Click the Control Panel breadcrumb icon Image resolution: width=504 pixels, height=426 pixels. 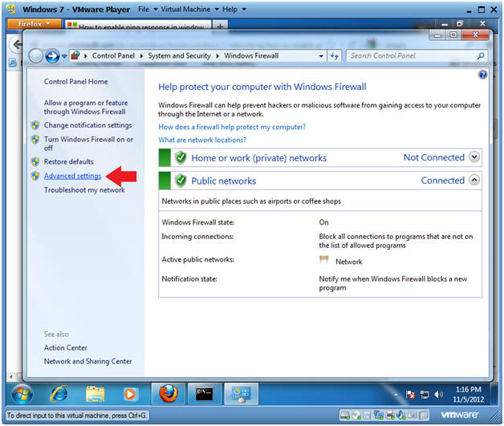point(75,55)
